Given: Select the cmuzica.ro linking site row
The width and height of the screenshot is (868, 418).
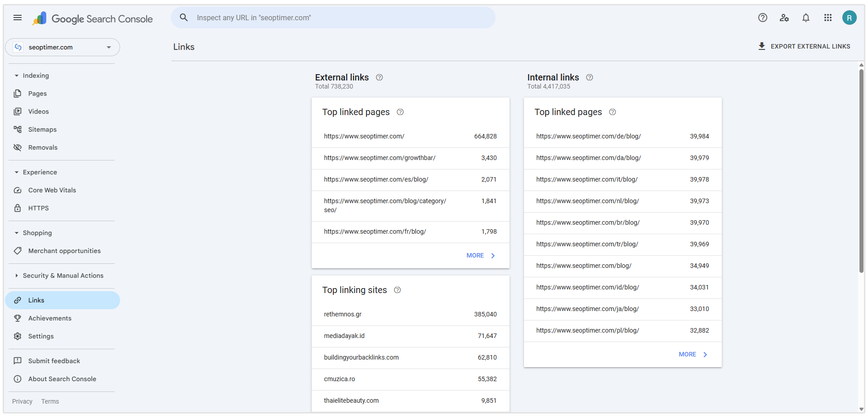Looking at the screenshot, I should 411,379.
